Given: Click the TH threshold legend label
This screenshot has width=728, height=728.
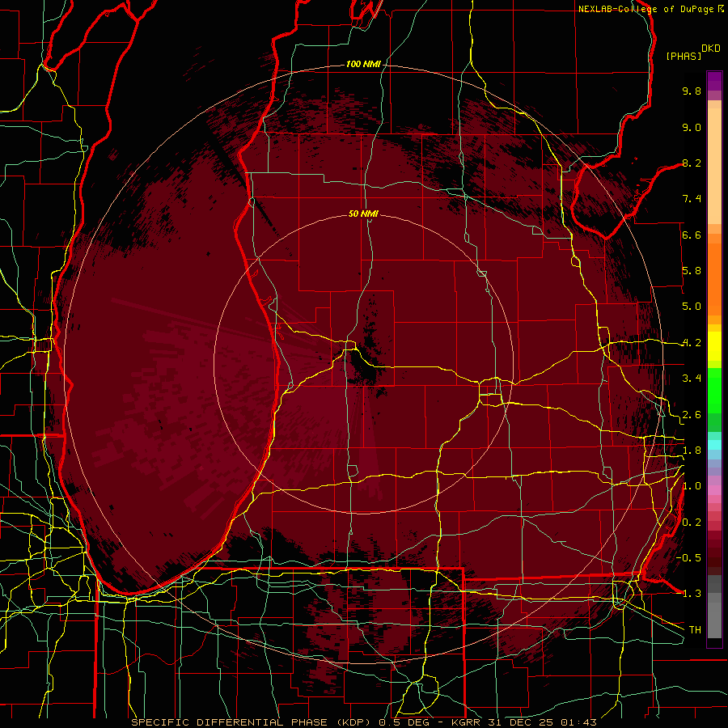Looking at the screenshot, I should [695, 629].
